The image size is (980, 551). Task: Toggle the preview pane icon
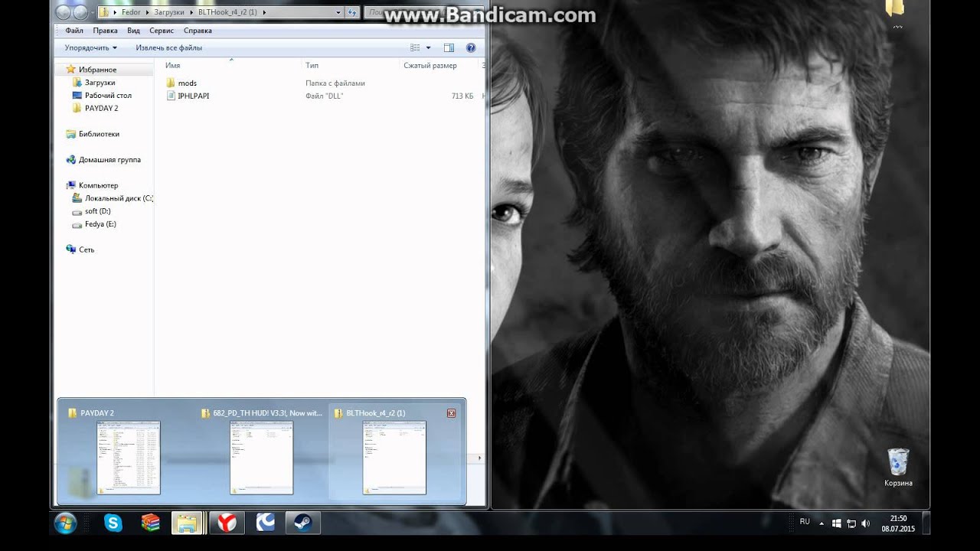449,47
